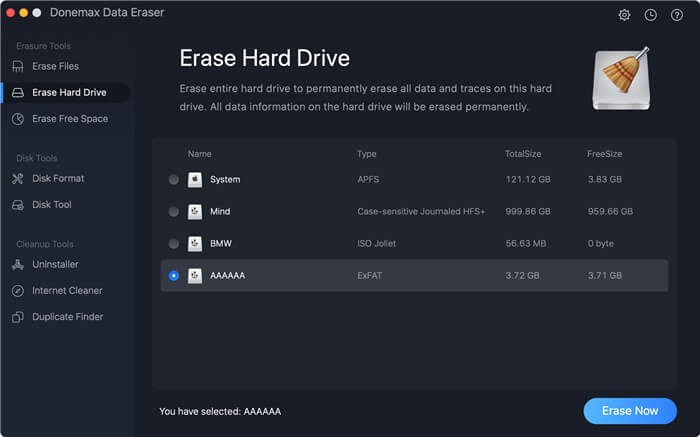Click the Erase Now button
This screenshot has width=700, height=437.
pyautogui.click(x=630, y=411)
